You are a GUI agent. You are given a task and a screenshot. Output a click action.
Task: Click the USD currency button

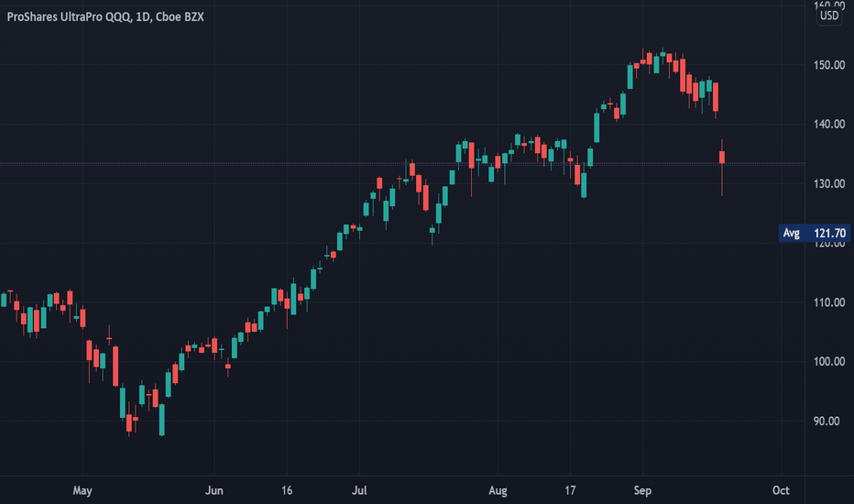tap(829, 16)
